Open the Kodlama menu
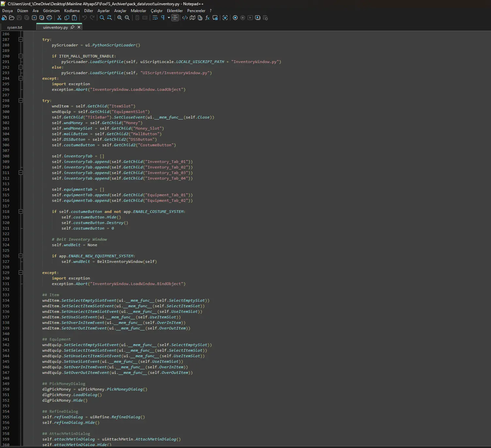The width and height of the screenshot is (491, 448). [72, 11]
